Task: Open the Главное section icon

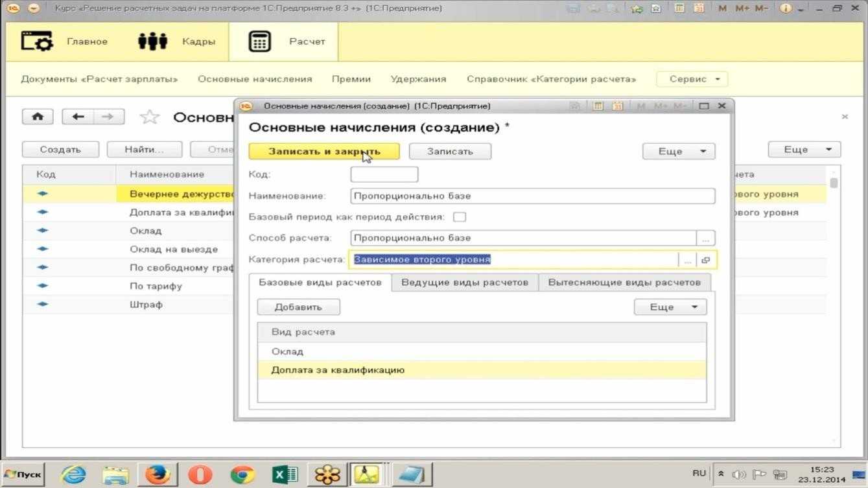Action: coord(36,41)
